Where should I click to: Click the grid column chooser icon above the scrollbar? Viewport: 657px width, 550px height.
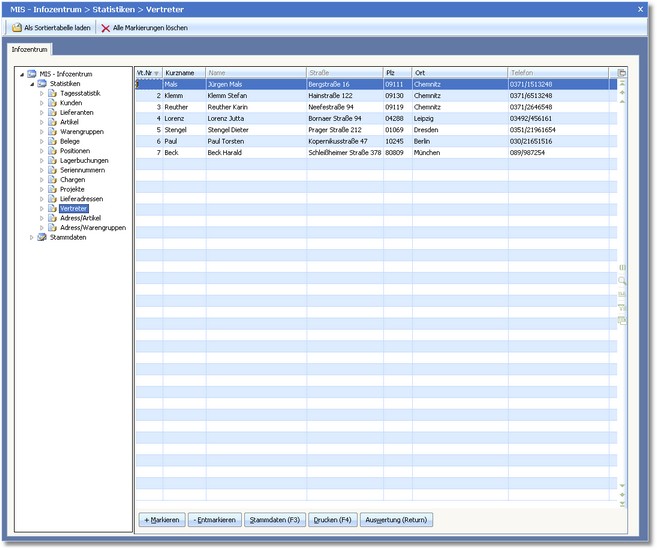tap(622, 73)
